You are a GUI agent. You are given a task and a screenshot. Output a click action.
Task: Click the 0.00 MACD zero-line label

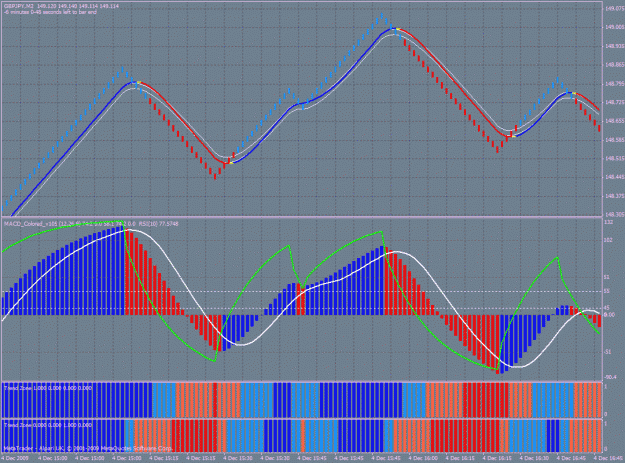coord(609,315)
